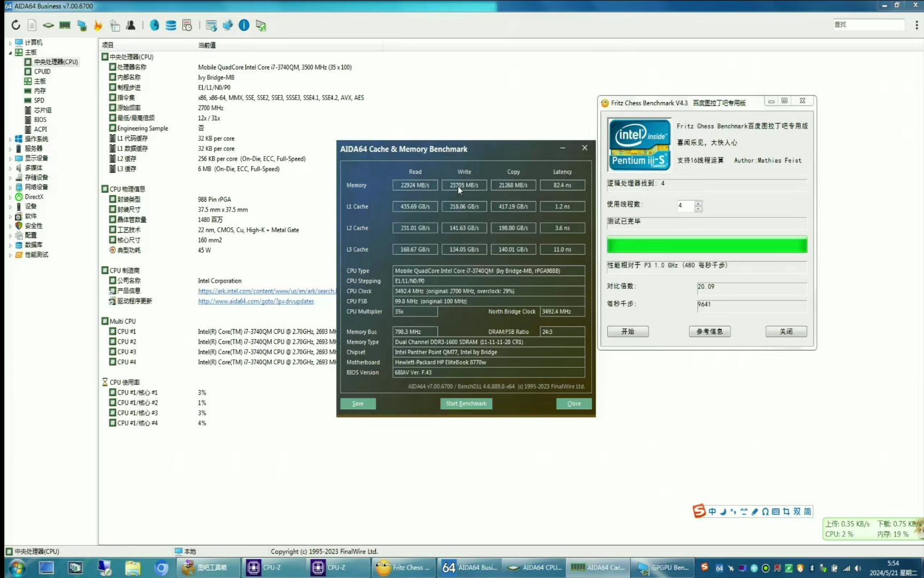
Task: Select CPUID in the left tree
Action: click(42, 71)
